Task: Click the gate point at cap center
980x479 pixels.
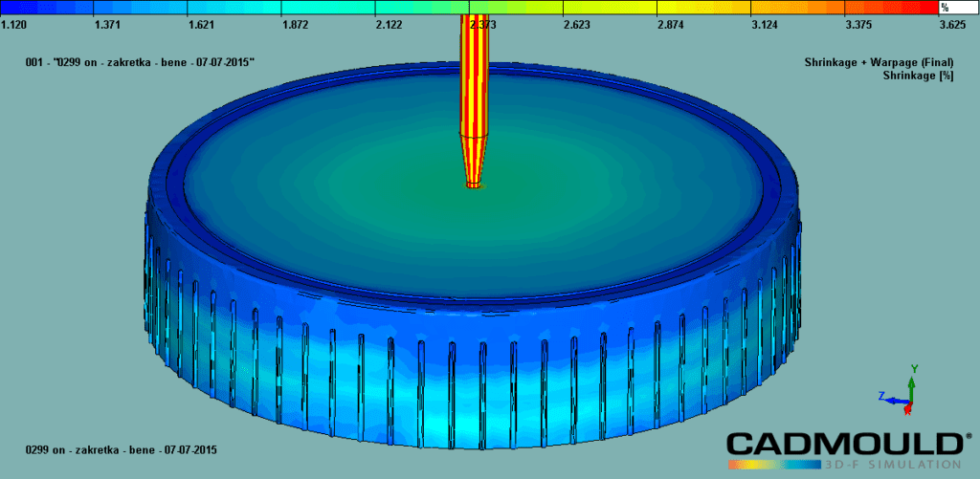Action: tap(475, 185)
